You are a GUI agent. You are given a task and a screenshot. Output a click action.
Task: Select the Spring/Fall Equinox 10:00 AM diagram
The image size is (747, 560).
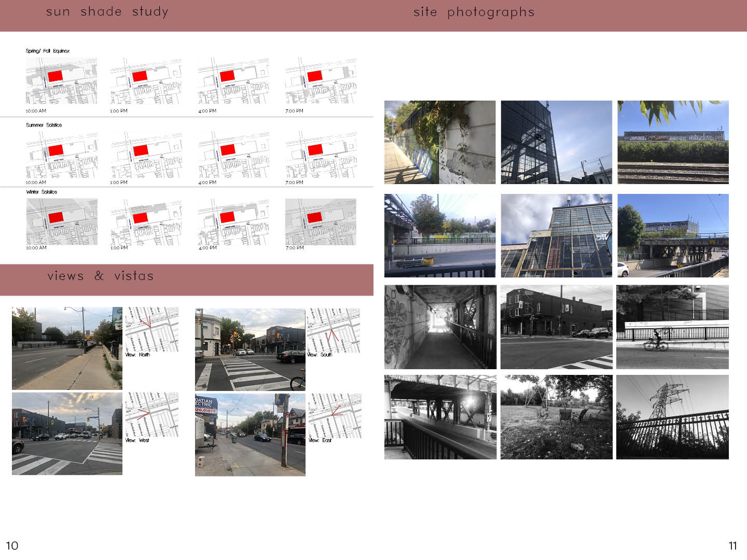click(x=61, y=81)
